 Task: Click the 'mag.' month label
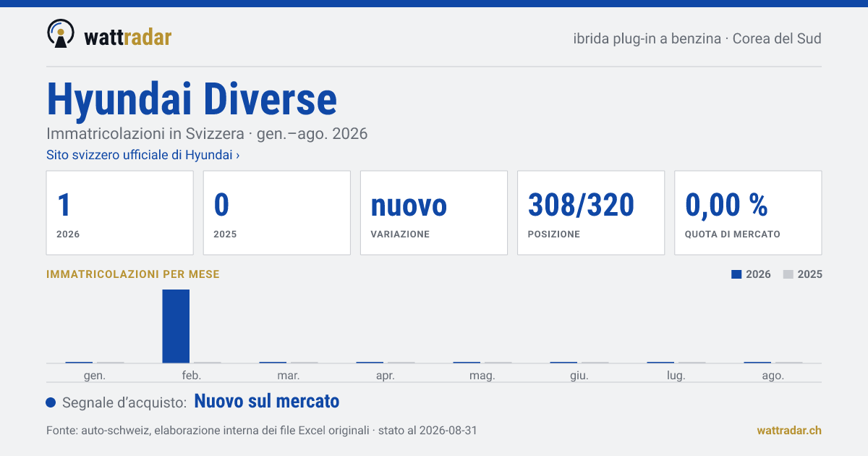[x=482, y=375]
